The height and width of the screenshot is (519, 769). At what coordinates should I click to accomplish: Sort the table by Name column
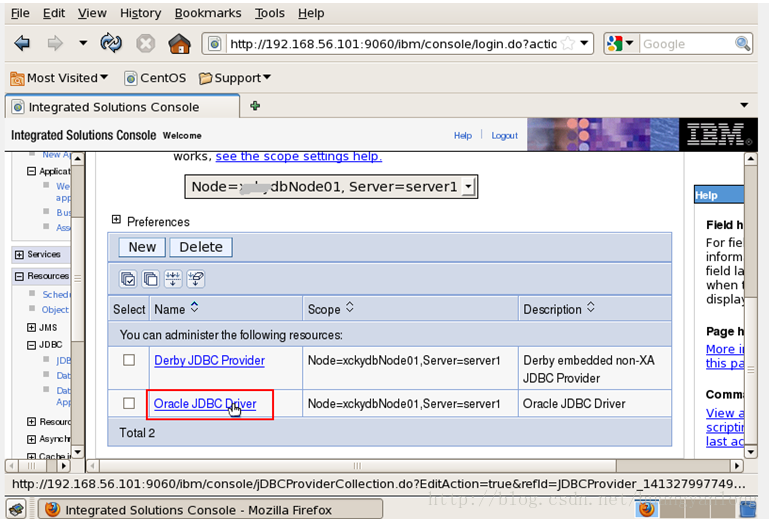[x=194, y=308]
